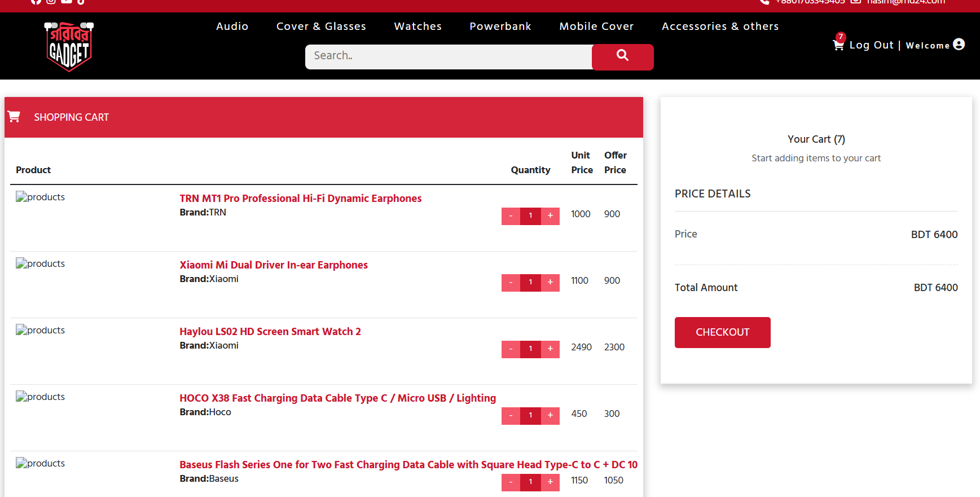This screenshot has width=980, height=497.
Task: Increase quantity of Haylou LS02 Smart Watch
Action: (550, 349)
